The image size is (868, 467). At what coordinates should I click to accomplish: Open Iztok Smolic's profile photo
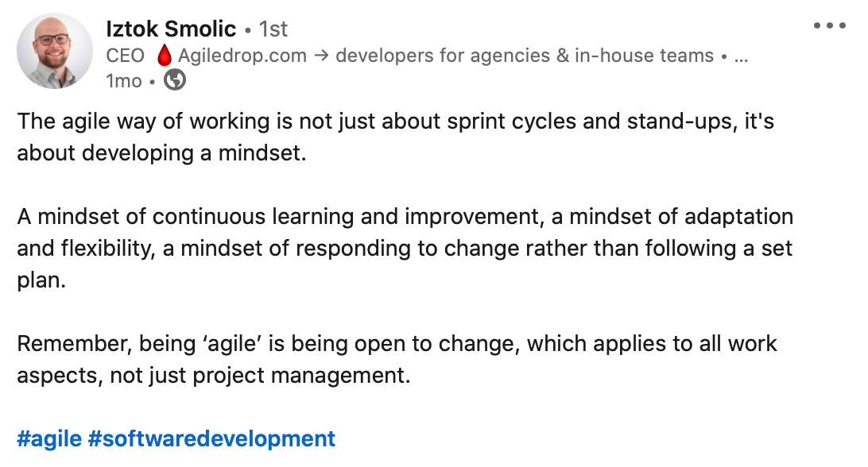pos(55,51)
